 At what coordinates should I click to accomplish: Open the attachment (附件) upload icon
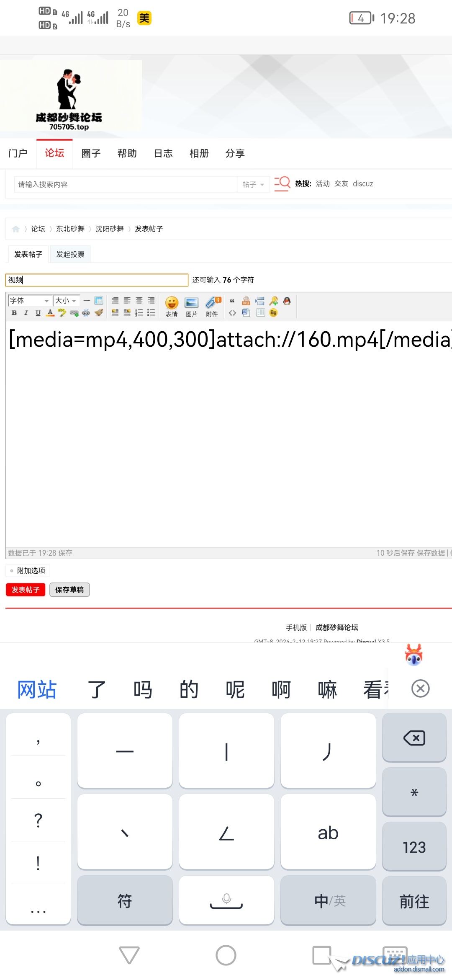click(x=213, y=306)
